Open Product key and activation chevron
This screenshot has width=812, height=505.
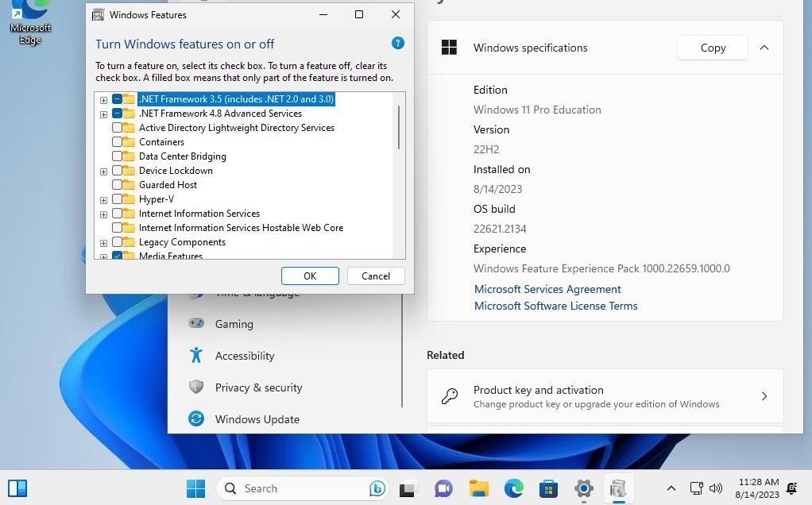click(764, 396)
